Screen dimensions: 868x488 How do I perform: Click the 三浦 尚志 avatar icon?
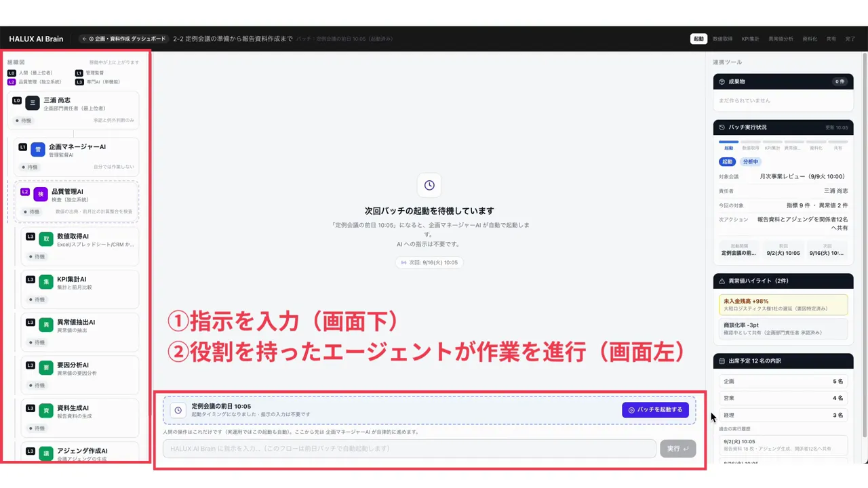(x=33, y=103)
